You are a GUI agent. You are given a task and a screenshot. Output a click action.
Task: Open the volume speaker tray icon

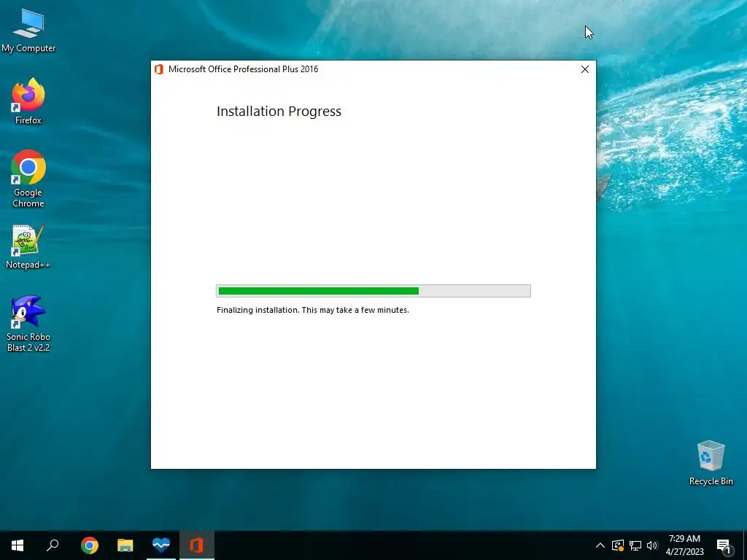(x=652, y=545)
